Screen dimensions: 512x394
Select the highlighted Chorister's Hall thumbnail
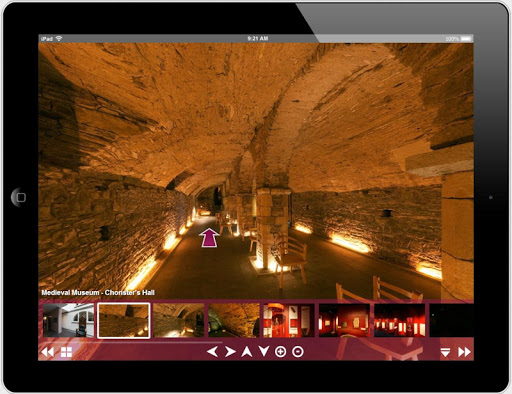(124, 320)
